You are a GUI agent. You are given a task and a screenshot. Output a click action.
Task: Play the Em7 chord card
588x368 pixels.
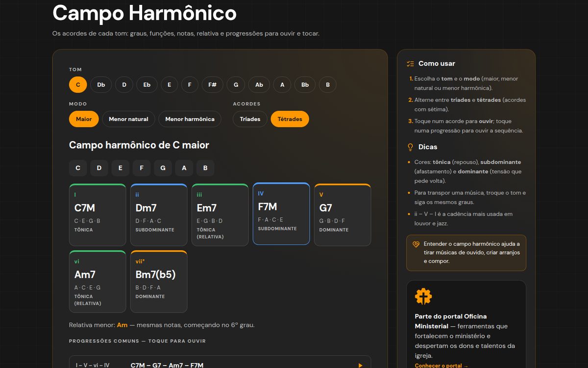[220, 215]
